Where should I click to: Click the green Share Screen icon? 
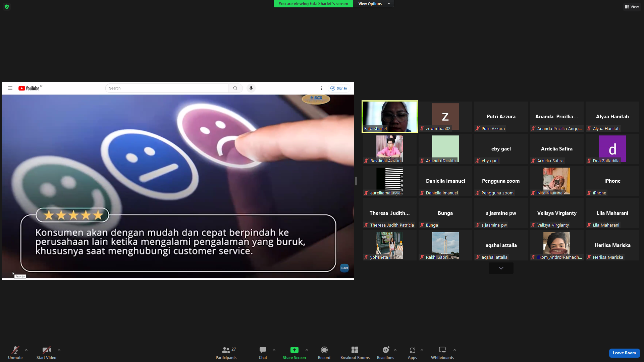click(294, 350)
